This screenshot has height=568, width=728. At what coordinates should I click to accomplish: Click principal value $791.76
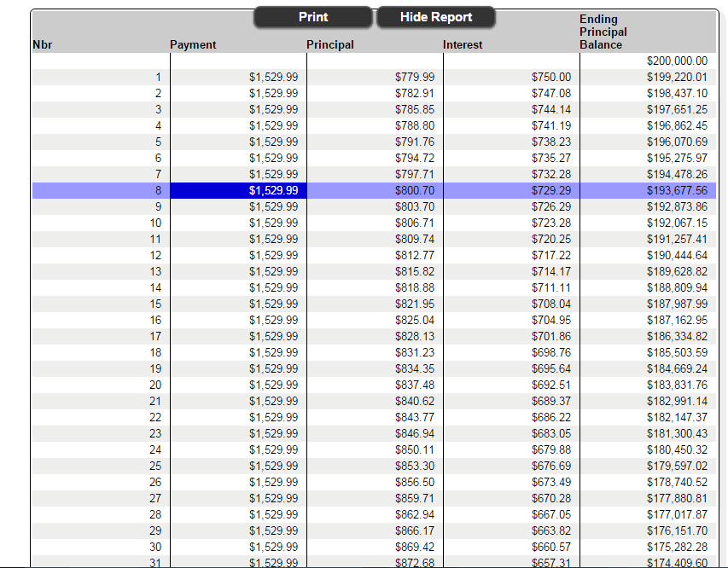coord(415,142)
